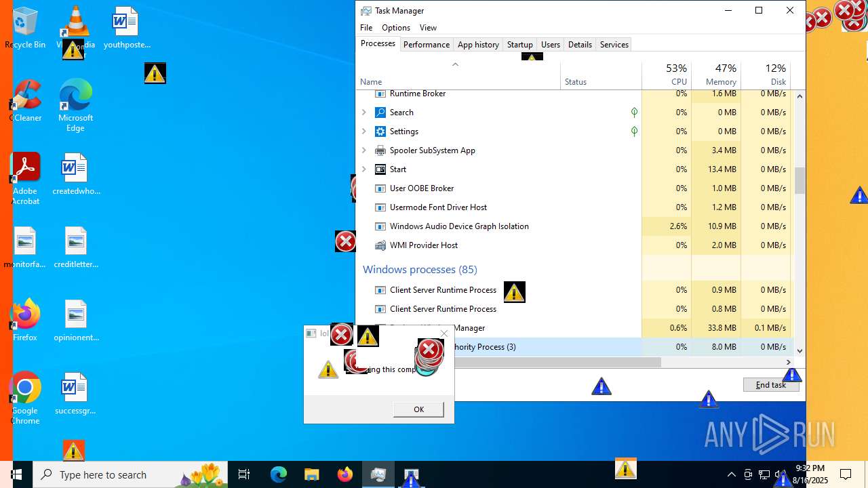Show hidden system tray icons

click(x=731, y=474)
